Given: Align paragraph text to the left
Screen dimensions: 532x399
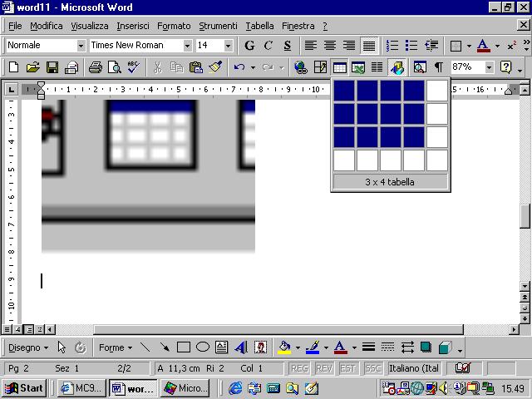Looking at the screenshot, I should pyautogui.click(x=310, y=45).
